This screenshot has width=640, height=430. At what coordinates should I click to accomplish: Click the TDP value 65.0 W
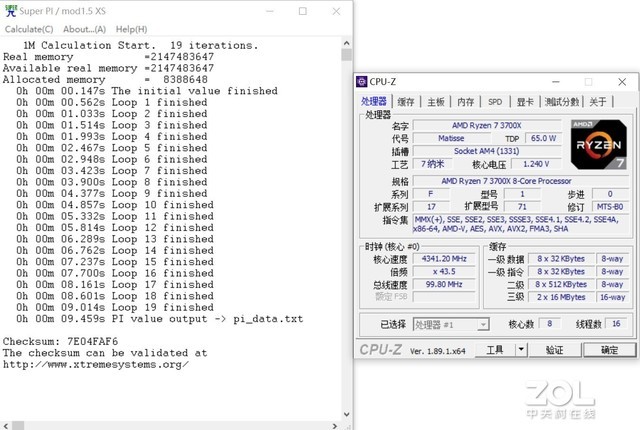(543, 138)
